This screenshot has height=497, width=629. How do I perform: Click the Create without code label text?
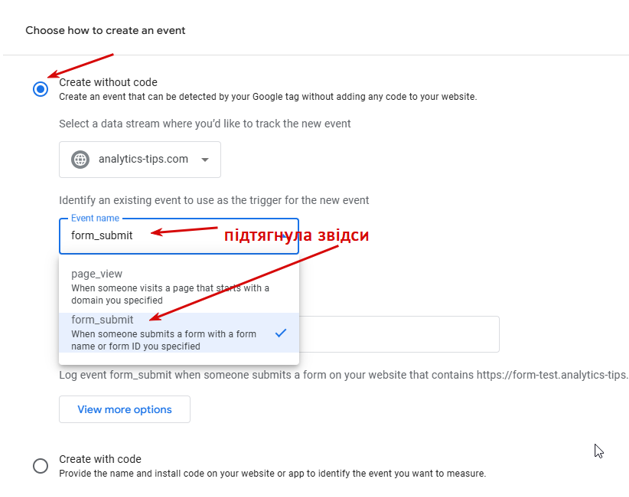(x=108, y=82)
